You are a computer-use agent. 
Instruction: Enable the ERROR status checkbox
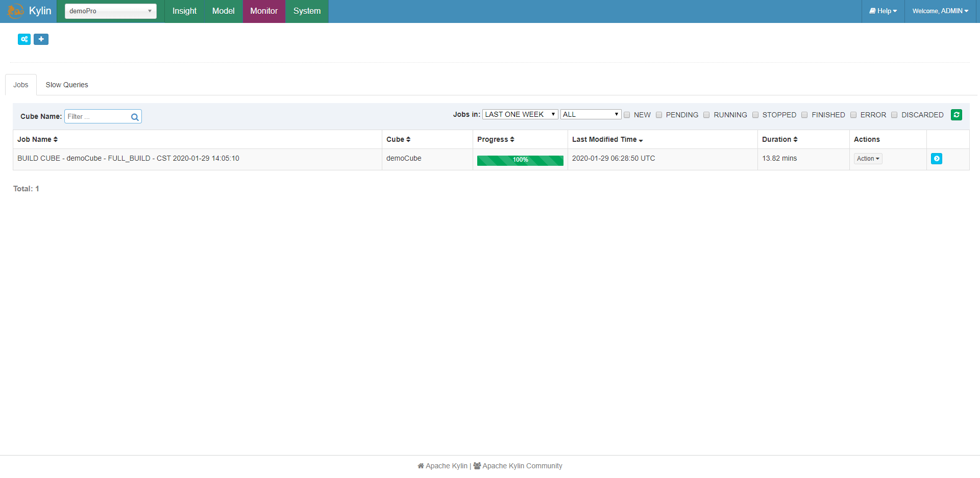click(x=853, y=114)
